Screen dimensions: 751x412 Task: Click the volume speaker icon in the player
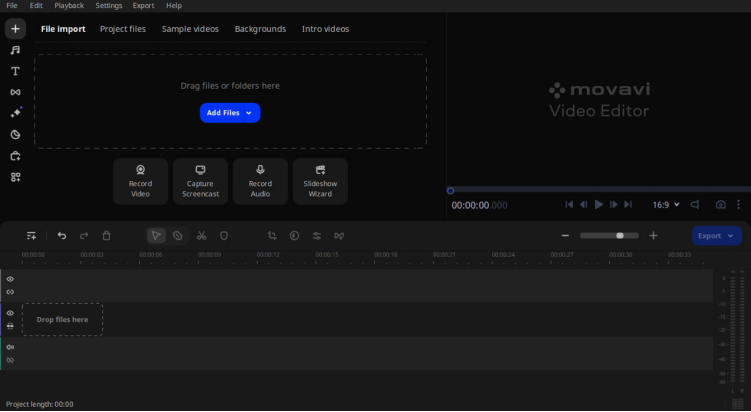(x=695, y=205)
